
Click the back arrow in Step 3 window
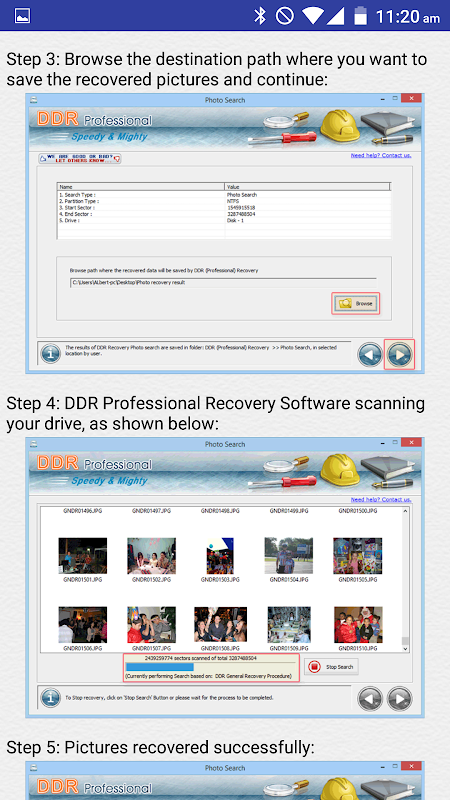coord(370,354)
